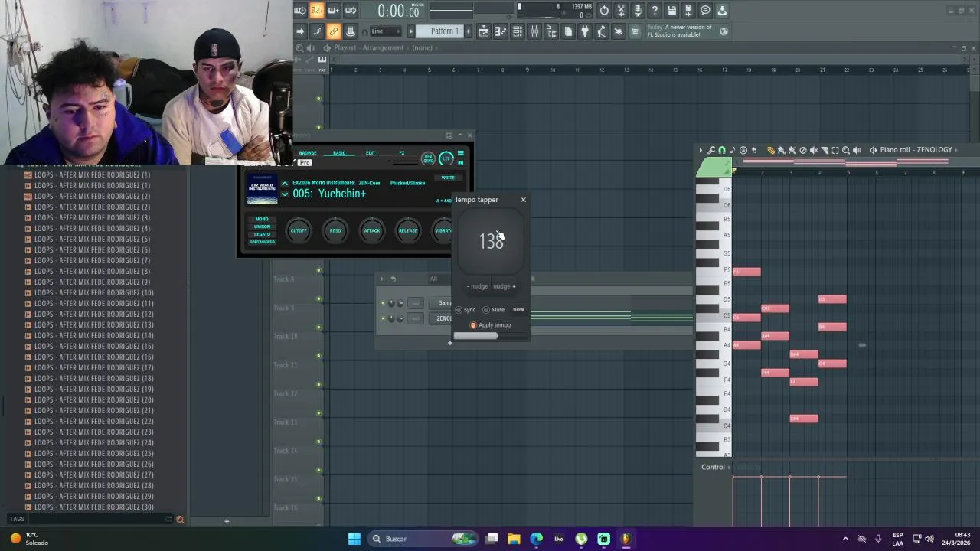The width and height of the screenshot is (980, 551).
Task: Click the now button in Tempo tapper
Action: [x=518, y=309]
